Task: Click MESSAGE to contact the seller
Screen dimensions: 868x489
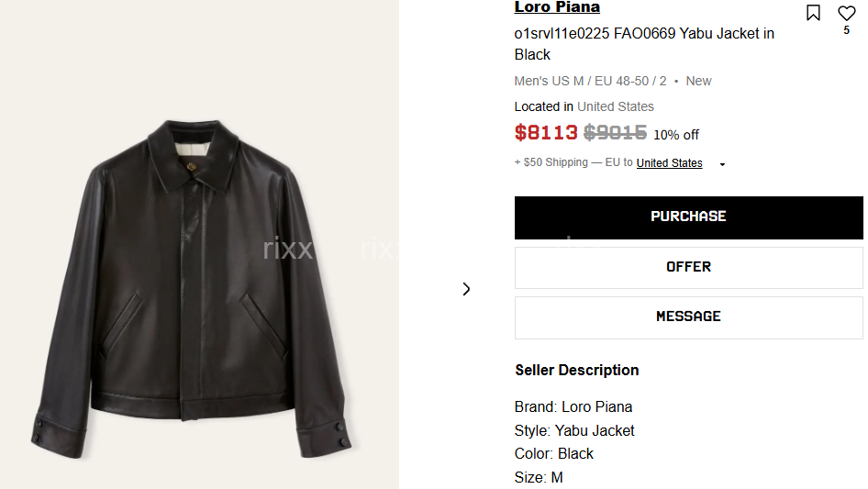Action: [x=688, y=317]
